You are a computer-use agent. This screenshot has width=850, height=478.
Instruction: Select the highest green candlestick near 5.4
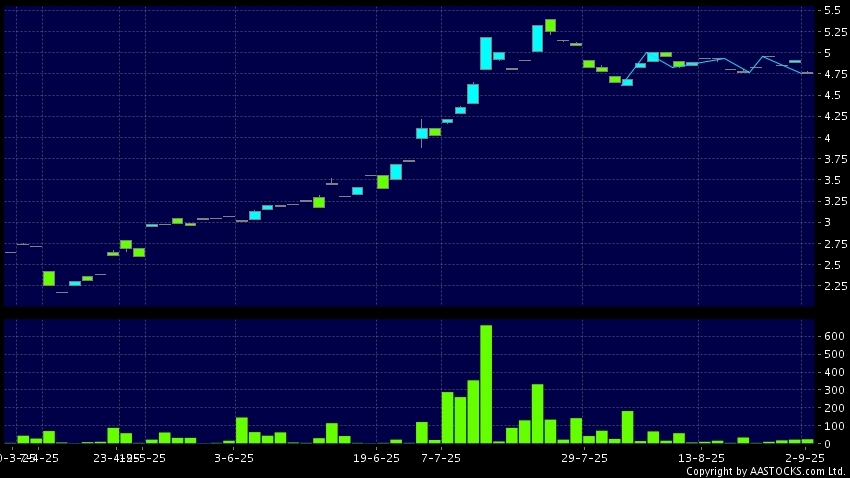[x=550, y=25]
